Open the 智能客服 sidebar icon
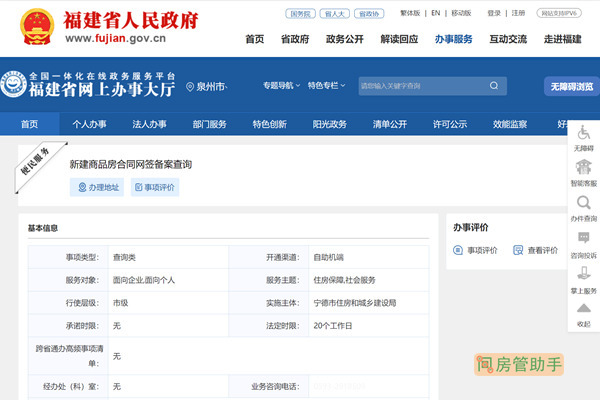This screenshot has height=400, width=600. pyautogui.click(x=584, y=168)
